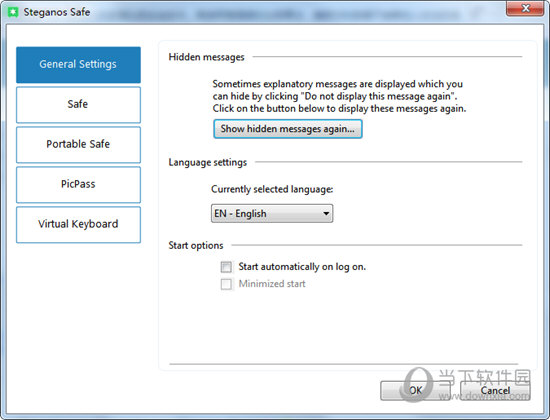The image size is (550, 420).
Task: Enable Start automatically on log on
Action: (x=226, y=267)
